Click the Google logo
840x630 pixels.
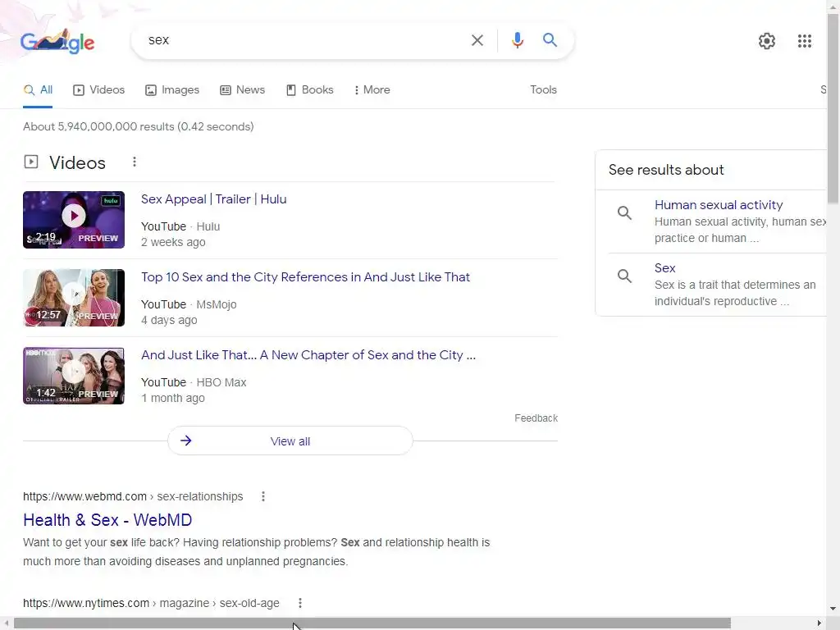(57, 41)
